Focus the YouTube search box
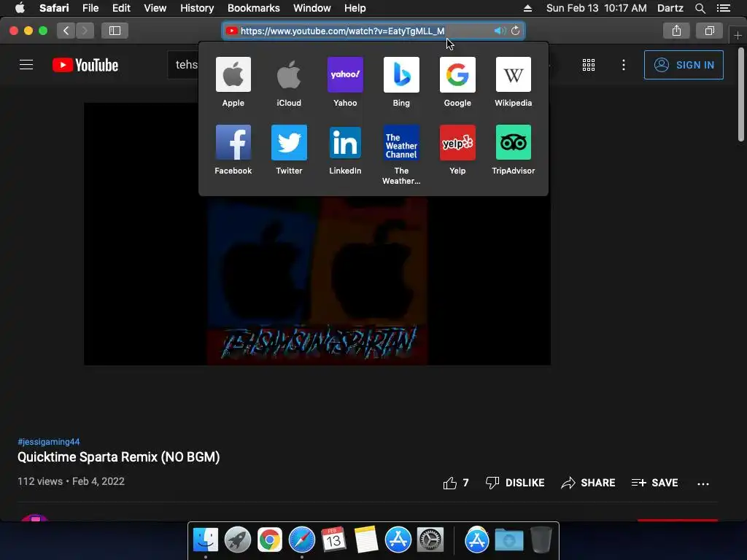The height and width of the screenshot is (560, 747). coord(183,65)
